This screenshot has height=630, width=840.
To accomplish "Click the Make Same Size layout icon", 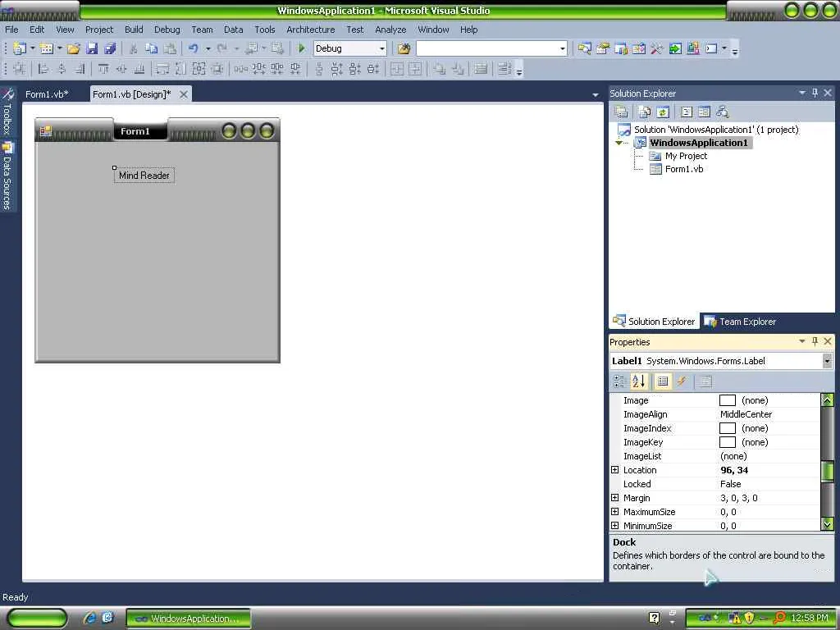I will 199,69.
